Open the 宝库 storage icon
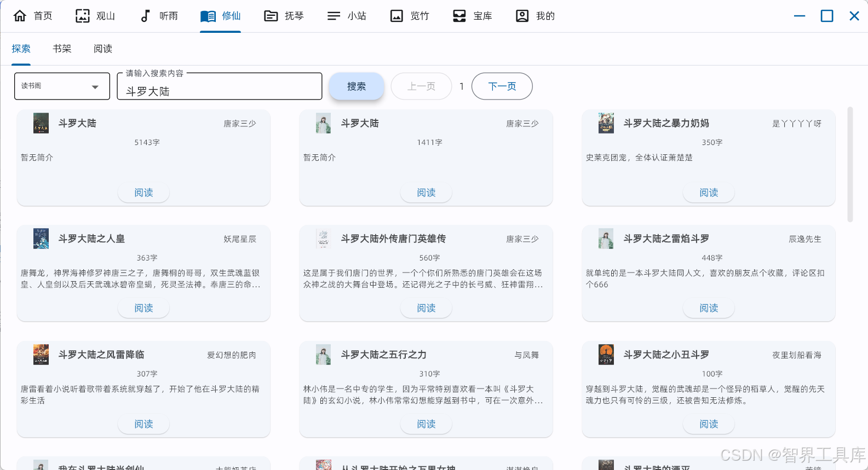Screen dimensions: 868x470 [459, 16]
